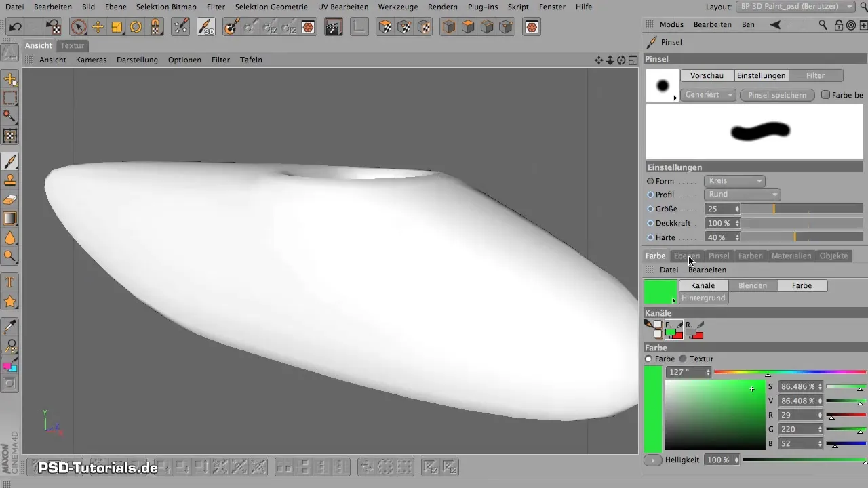Toggle the Größe pressure radio circle
This screenshot has width=868, height=488.
(x=650, y=209)
